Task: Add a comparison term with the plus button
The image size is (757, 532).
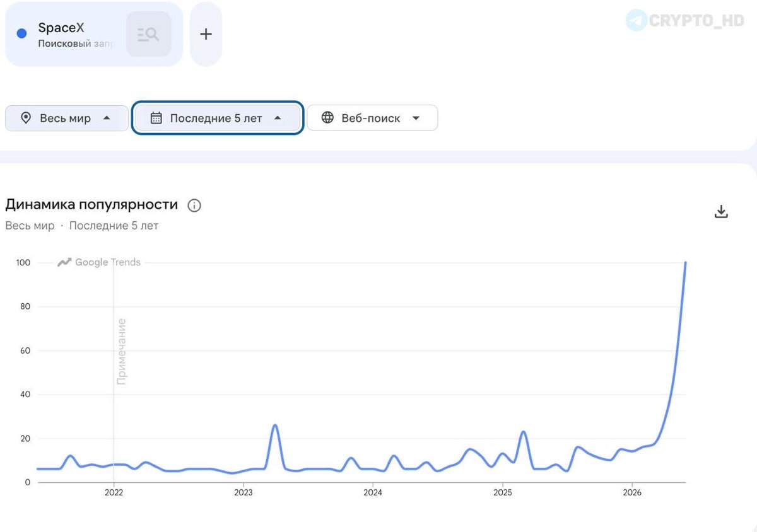Action: [206, 34]
